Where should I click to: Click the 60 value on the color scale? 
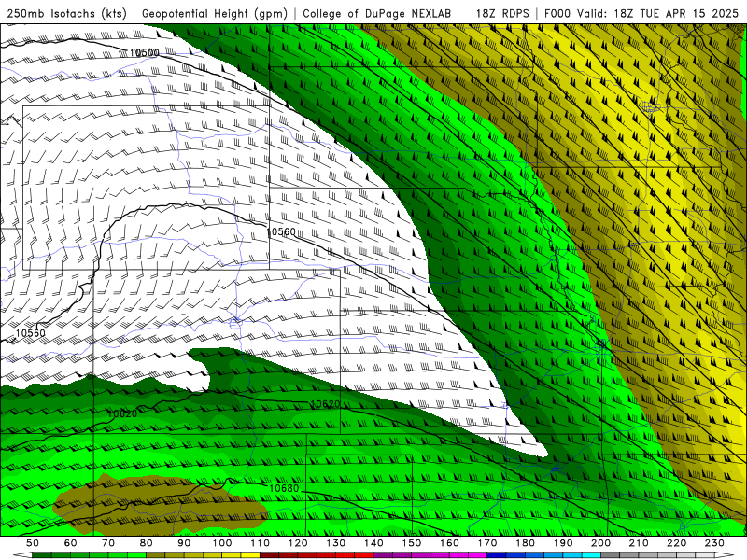[x=70, y=543]
